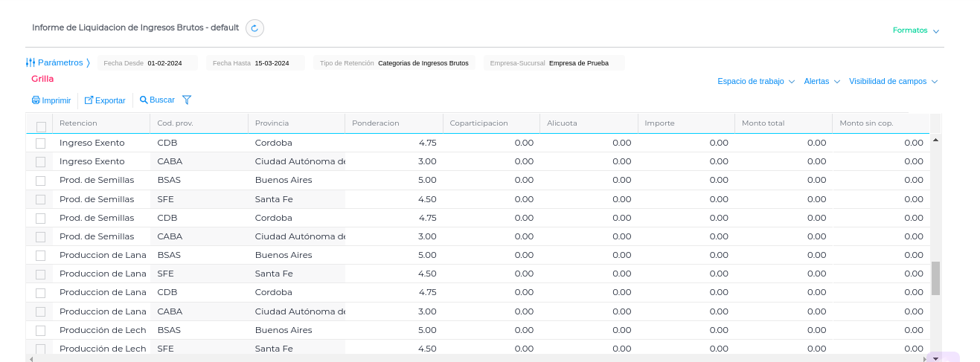Check the Produccion de Lana BSAS row checkbox
980x362 pixels.
click(41, 256)
